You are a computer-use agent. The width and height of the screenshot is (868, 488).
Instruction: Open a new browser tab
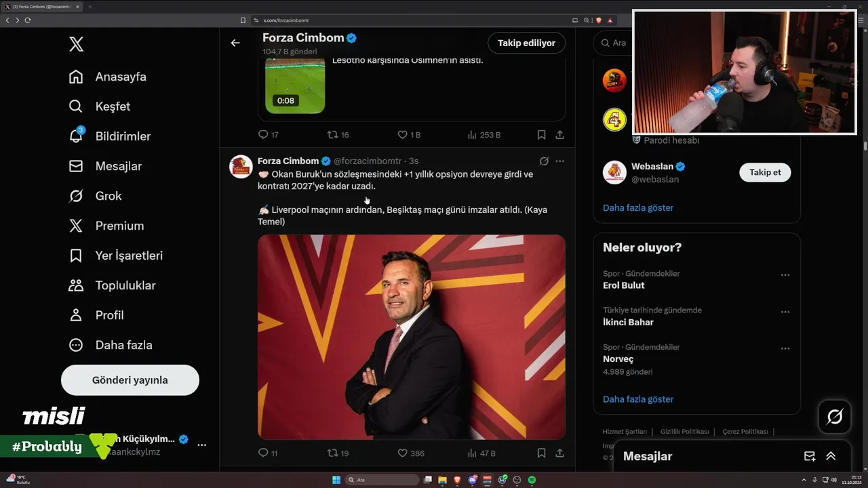pyautogui.click(x=90, y=6)
